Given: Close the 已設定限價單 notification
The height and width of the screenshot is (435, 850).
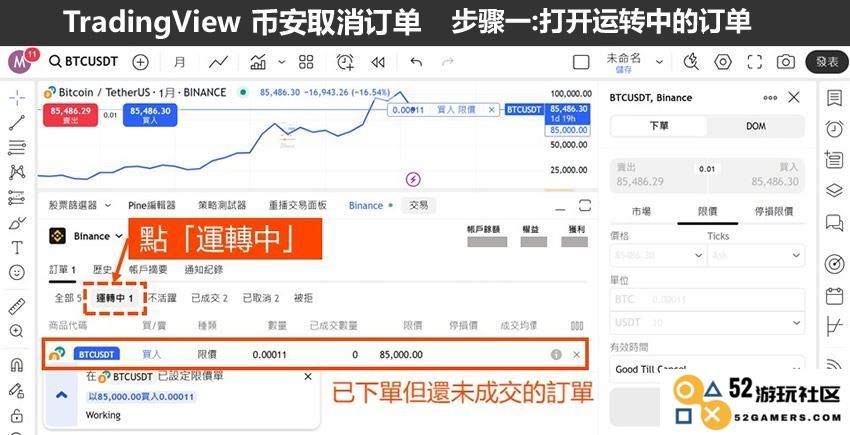Looking at the screenshot, I should click(x=308, y=376).
